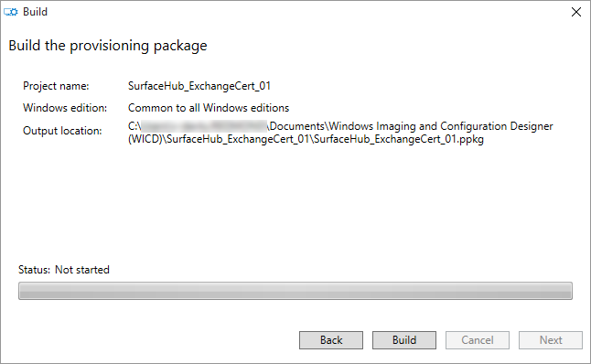Click the Build window title icon
The height and width of the screenshot is (364, 591).
[11, 12]
